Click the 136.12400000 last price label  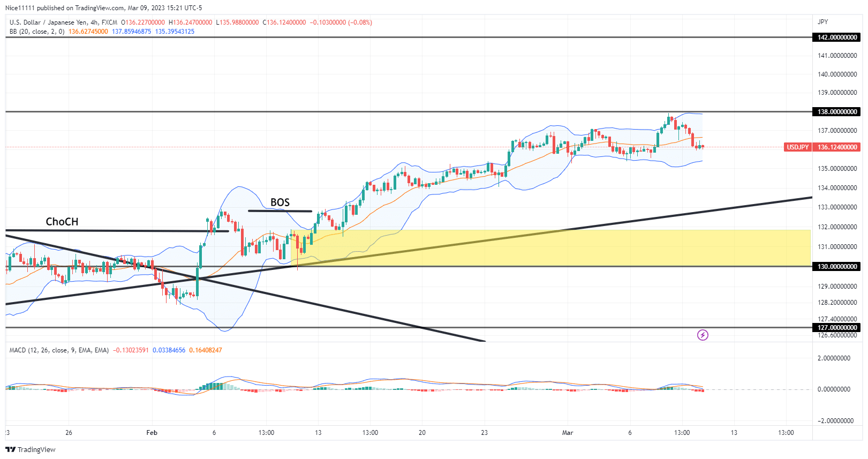(x=837, y=147)
